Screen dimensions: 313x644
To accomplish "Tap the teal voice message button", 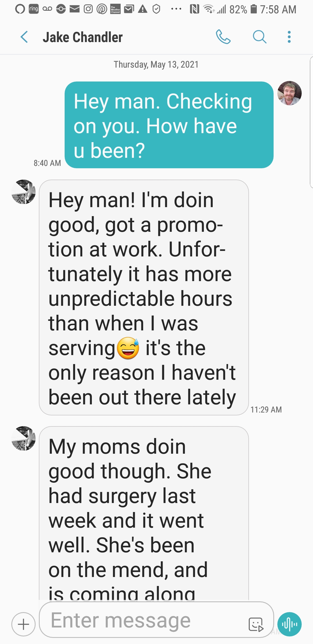I will point(289,624).
